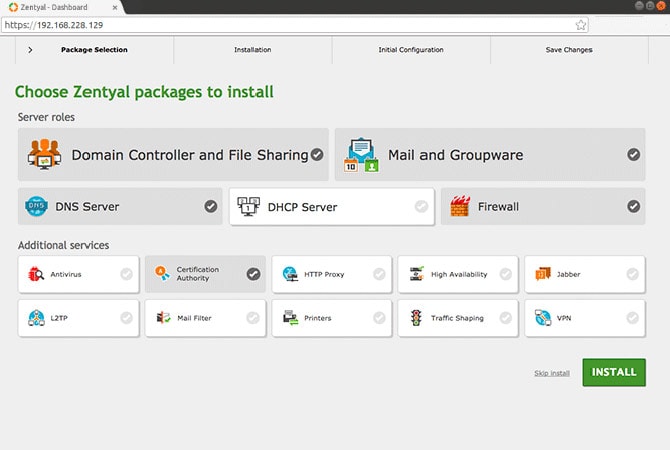Click the Jabber label text
Viewport: 670px width, 450px height.
(x=568, y=274)
